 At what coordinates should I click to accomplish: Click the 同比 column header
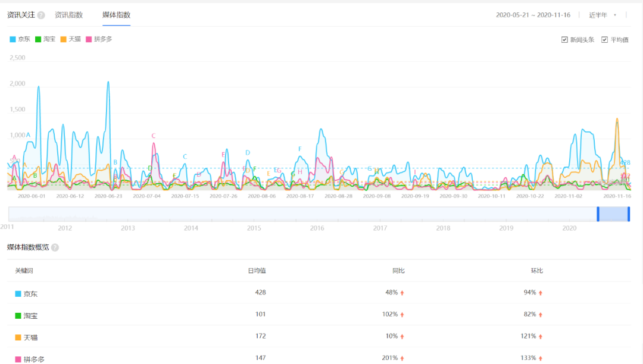coord(398,271)
